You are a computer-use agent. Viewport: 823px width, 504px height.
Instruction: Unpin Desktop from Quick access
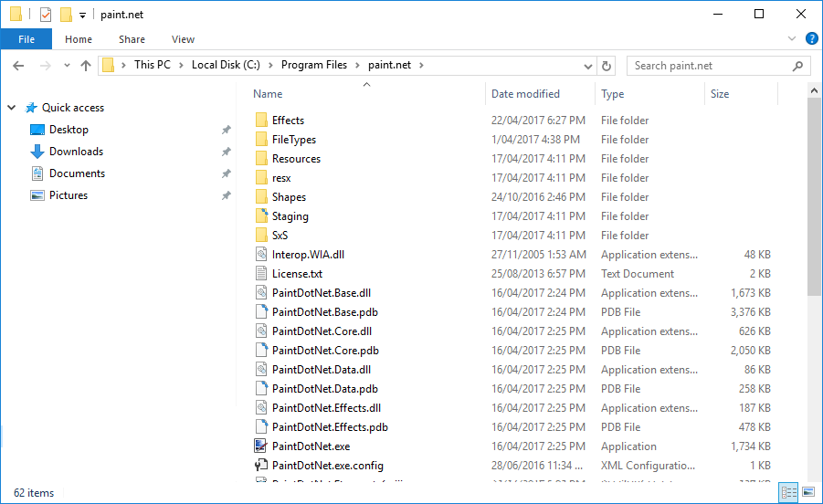(226, 130)
